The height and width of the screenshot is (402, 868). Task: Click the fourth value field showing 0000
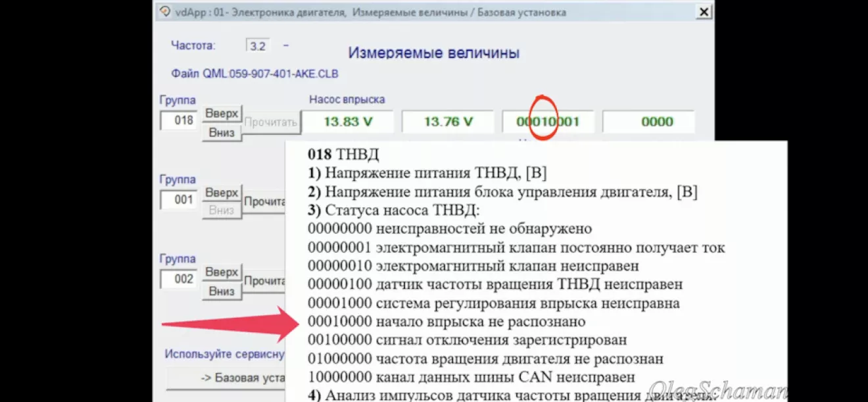(648, 122)
